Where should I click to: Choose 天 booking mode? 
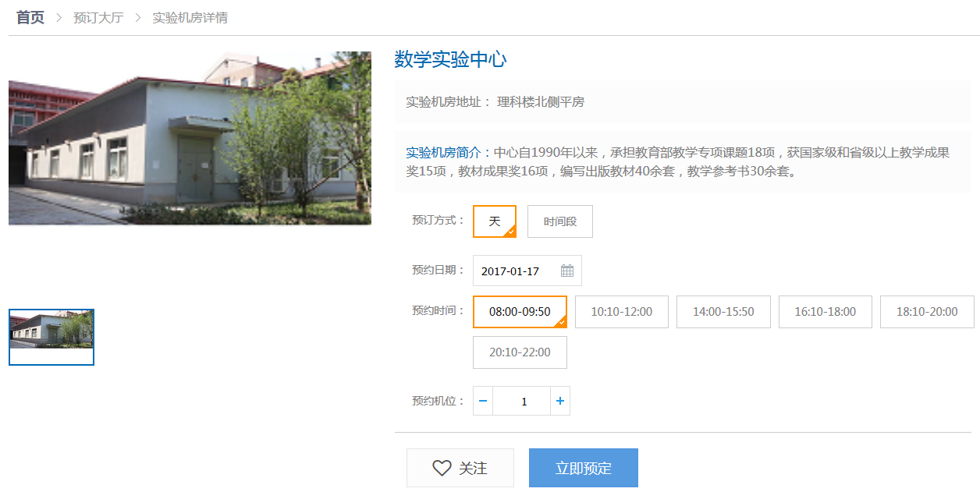click(x=495, y=221)
